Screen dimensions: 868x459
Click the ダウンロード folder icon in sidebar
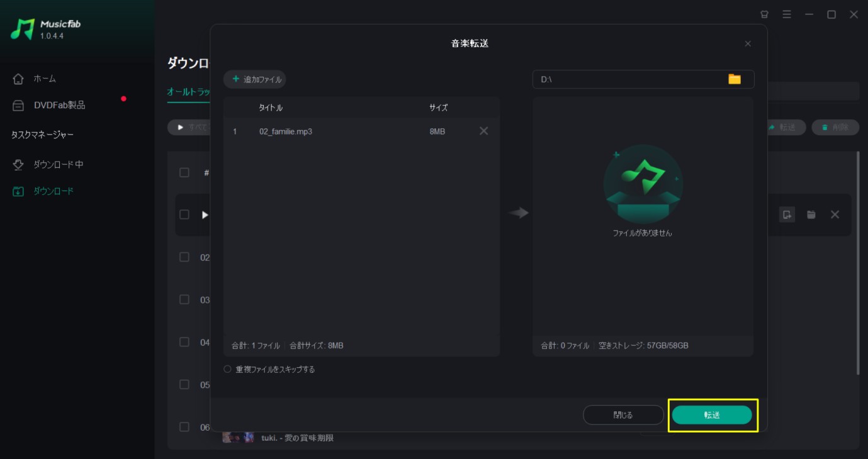pos(18,191)
